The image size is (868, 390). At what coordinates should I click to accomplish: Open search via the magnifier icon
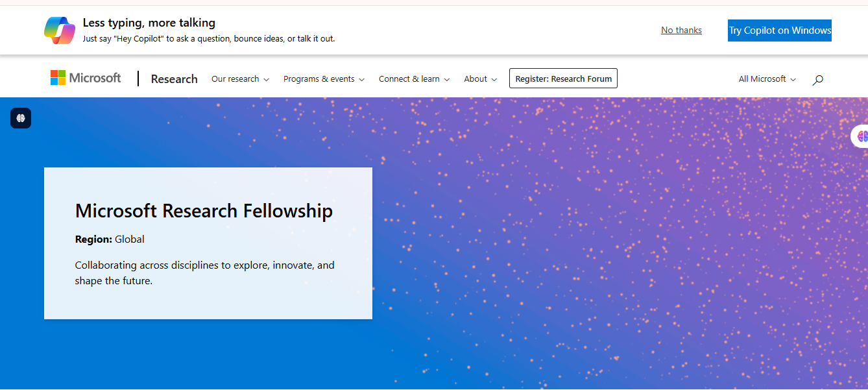click(x=817, y=79)
